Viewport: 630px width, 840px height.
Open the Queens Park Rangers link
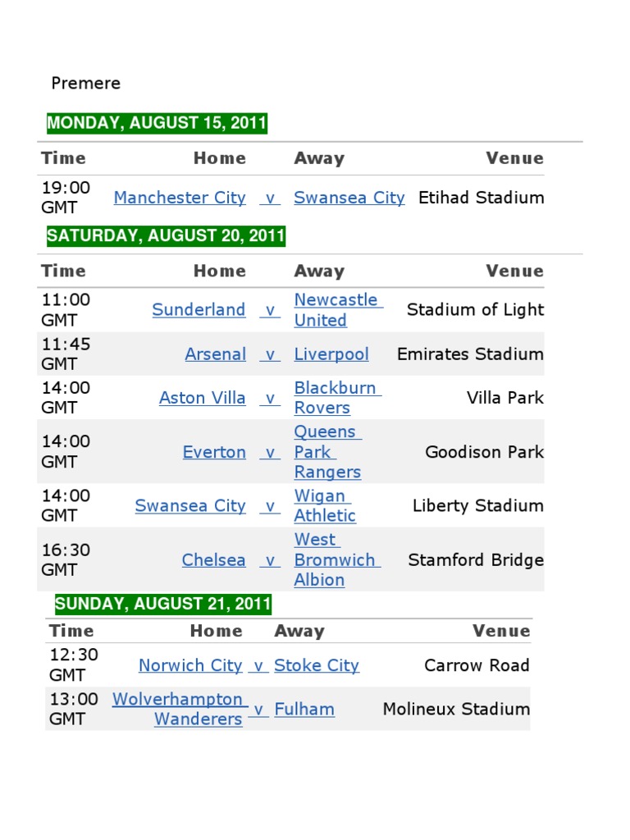327,452
